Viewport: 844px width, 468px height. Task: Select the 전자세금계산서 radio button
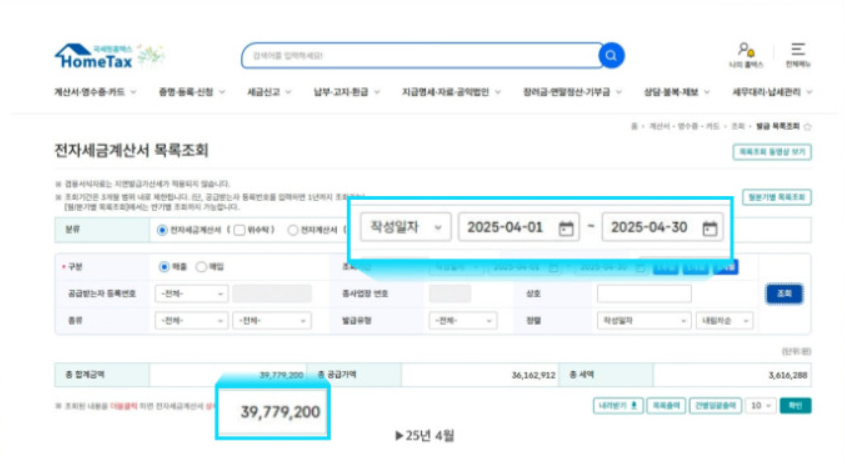pyautogui.click(x=162, y=230)
